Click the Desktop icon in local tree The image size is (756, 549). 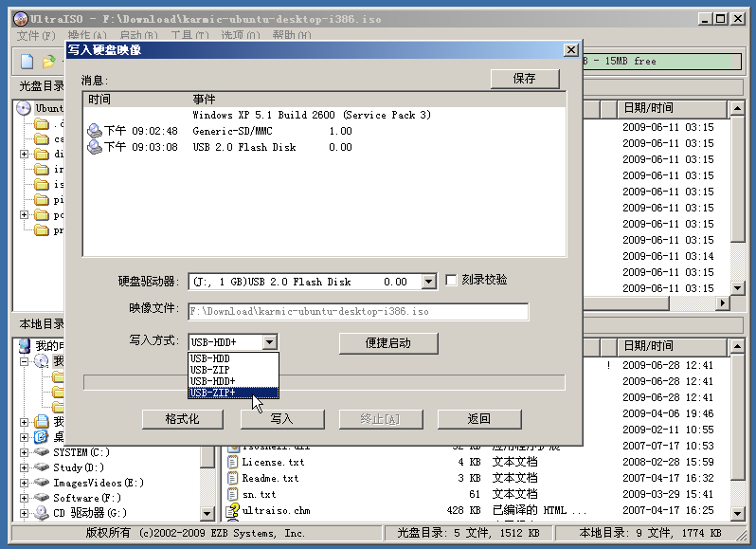[42, 437]
